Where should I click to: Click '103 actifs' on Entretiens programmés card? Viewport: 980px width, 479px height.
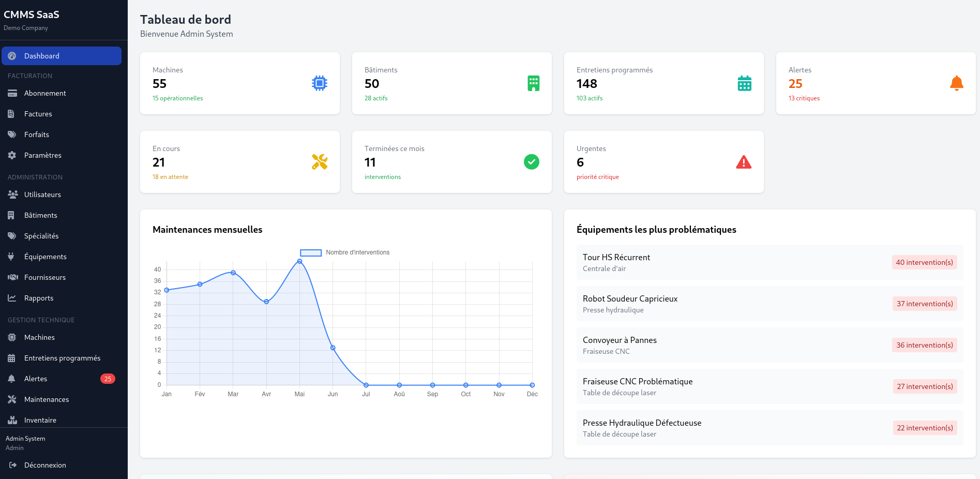(x=590, y=98)
